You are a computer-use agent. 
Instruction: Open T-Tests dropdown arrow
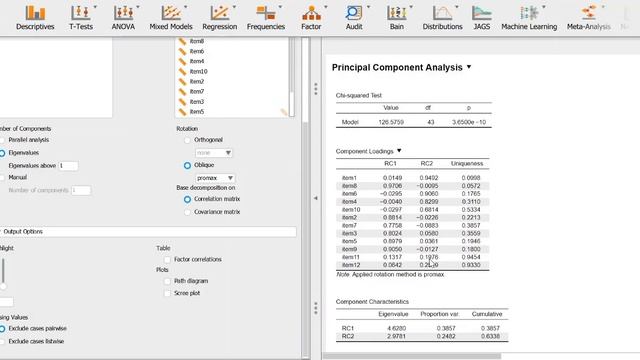pos(95,7)
